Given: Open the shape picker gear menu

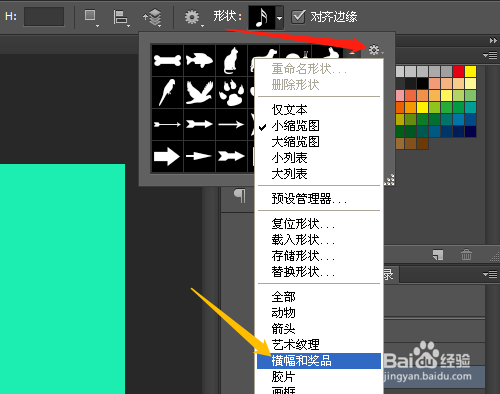Looking at the screenshot, I should [375, 50].
